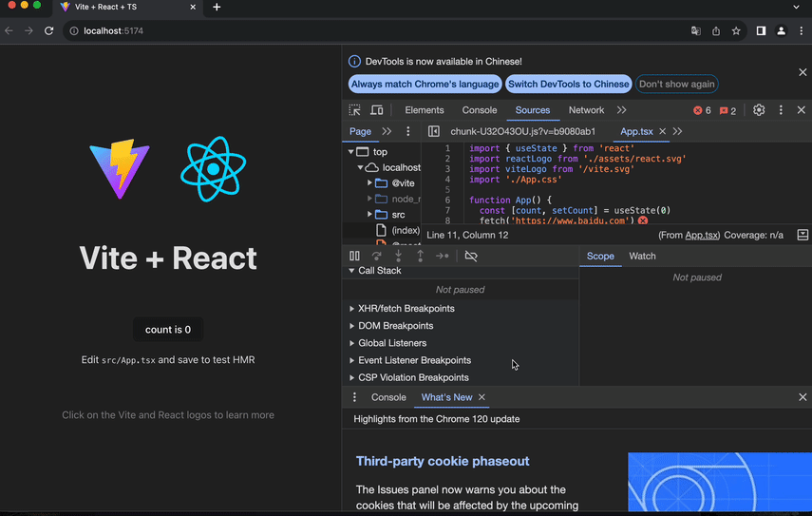This screenshot has height=516, width=812.
Task: Expand Global Listeners section
Action: tap(351, 343)
